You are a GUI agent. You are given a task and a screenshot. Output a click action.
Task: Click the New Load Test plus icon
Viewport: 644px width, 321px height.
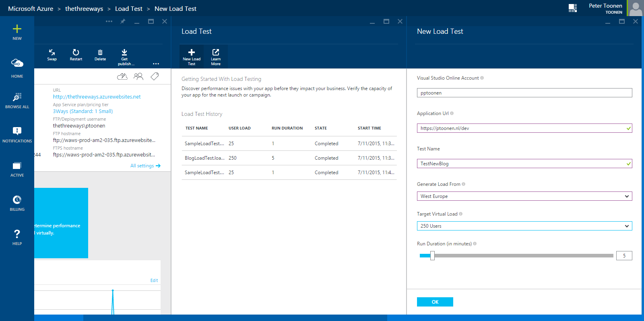pos(192,52)
